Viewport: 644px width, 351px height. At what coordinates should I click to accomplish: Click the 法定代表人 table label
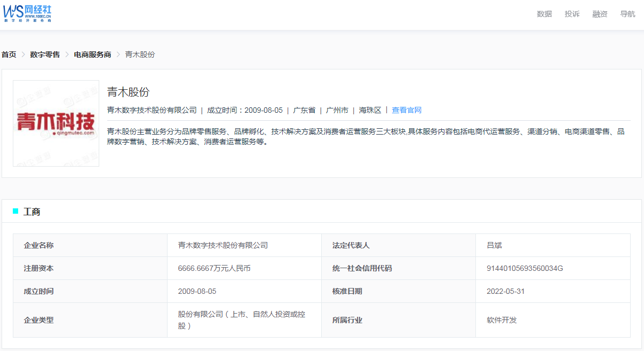tap(351, 245)
